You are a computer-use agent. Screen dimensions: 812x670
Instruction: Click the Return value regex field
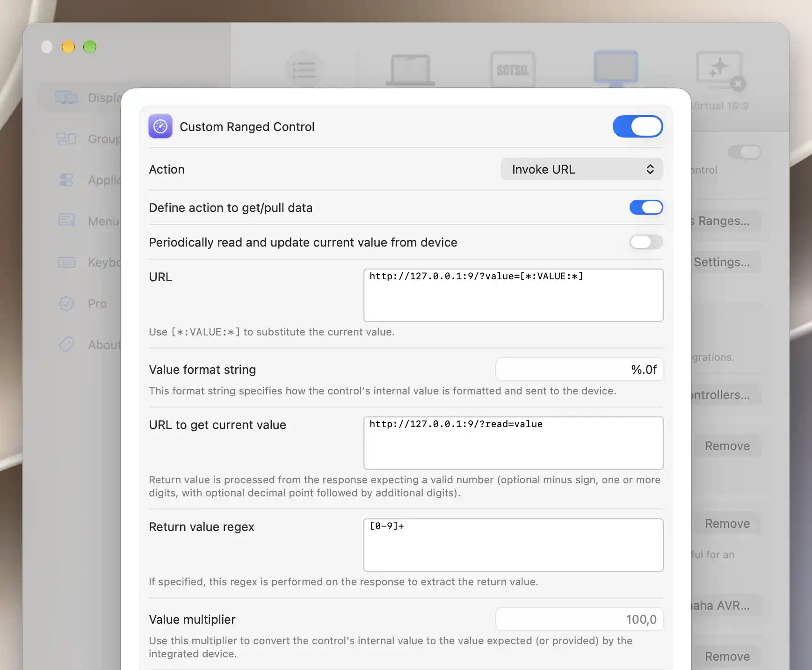(x=513, y=545)
